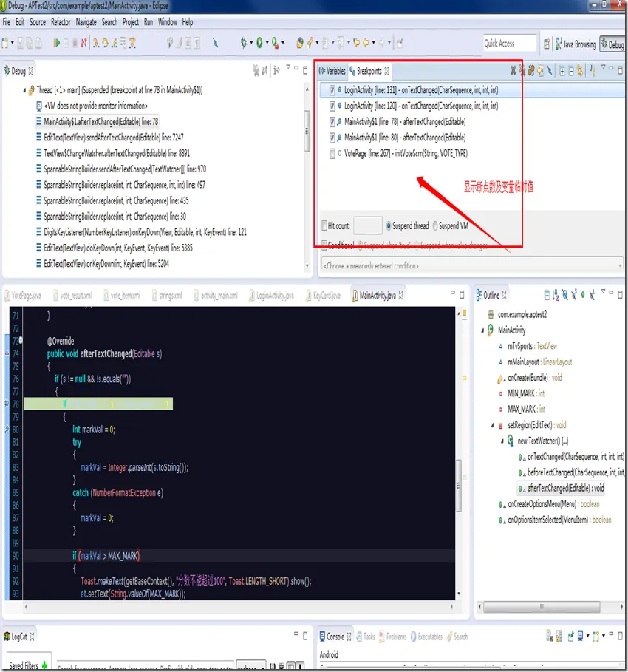The height and width of the screenshot is (672, 628).
Task: Click Collapse All in Breakpoints view
Action: pos(571,71)
